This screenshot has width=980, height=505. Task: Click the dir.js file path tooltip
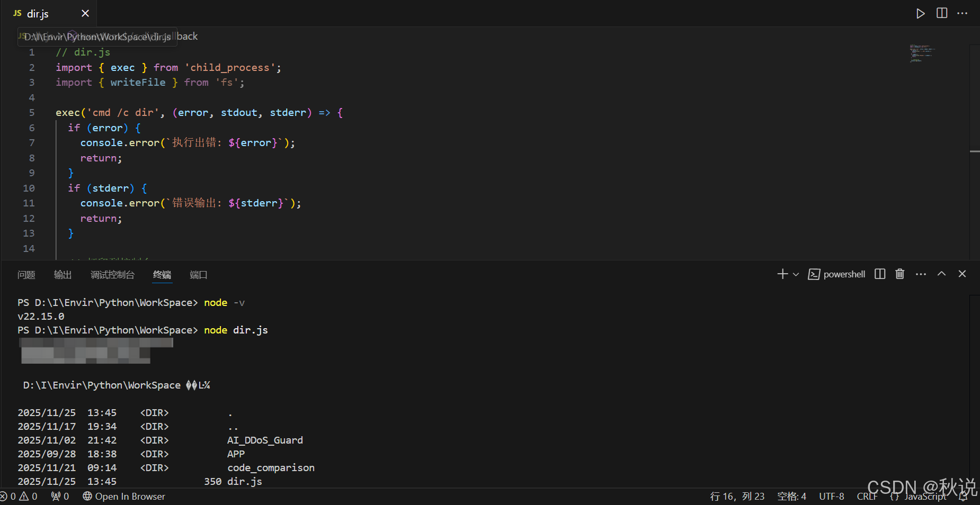click(97, 37)
